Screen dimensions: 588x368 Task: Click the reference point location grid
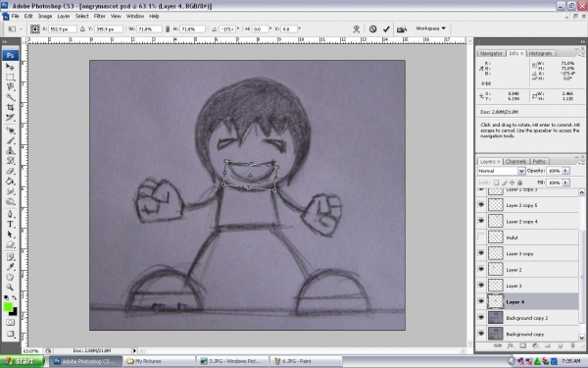pos(35,28)
